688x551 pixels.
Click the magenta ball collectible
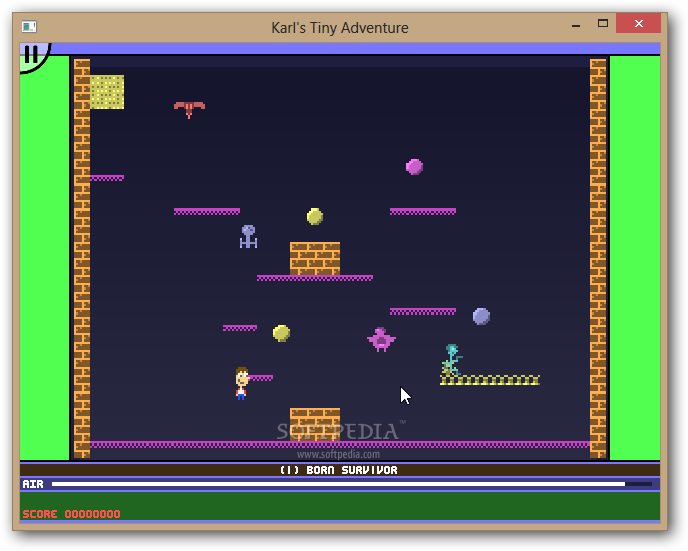click(x=414, y=167)
